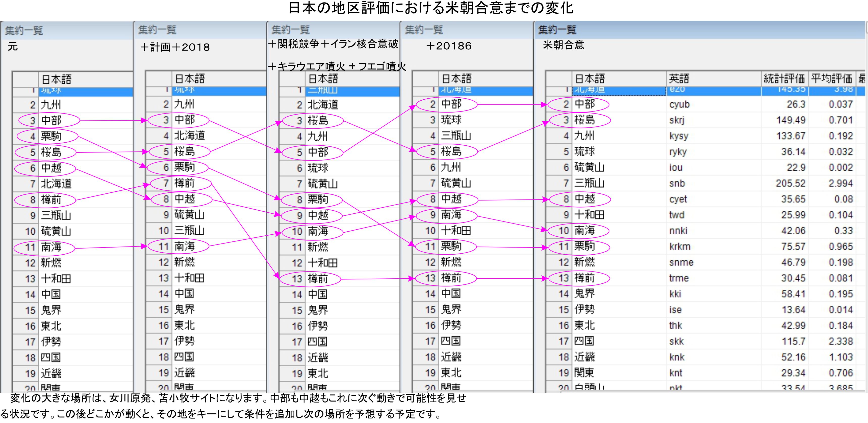Select 樽前 at rank 7 in second list
Screen dimensions: 868x423
click(x=184, y=183)
